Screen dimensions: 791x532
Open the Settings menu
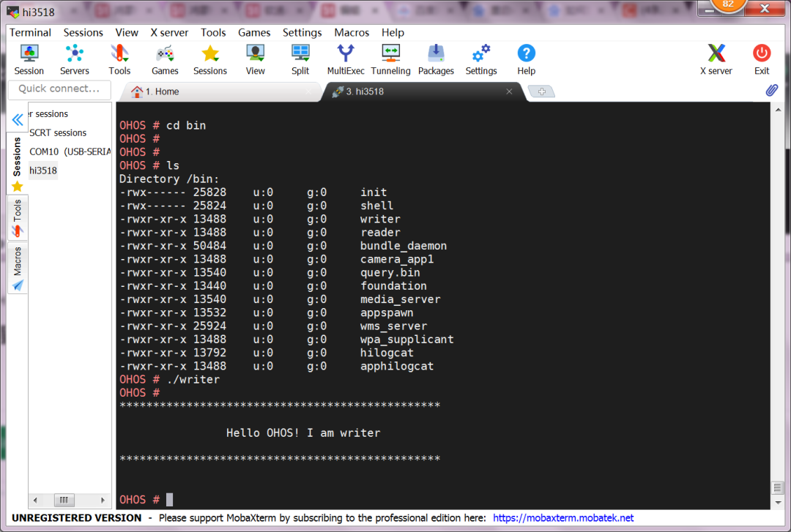302,32
